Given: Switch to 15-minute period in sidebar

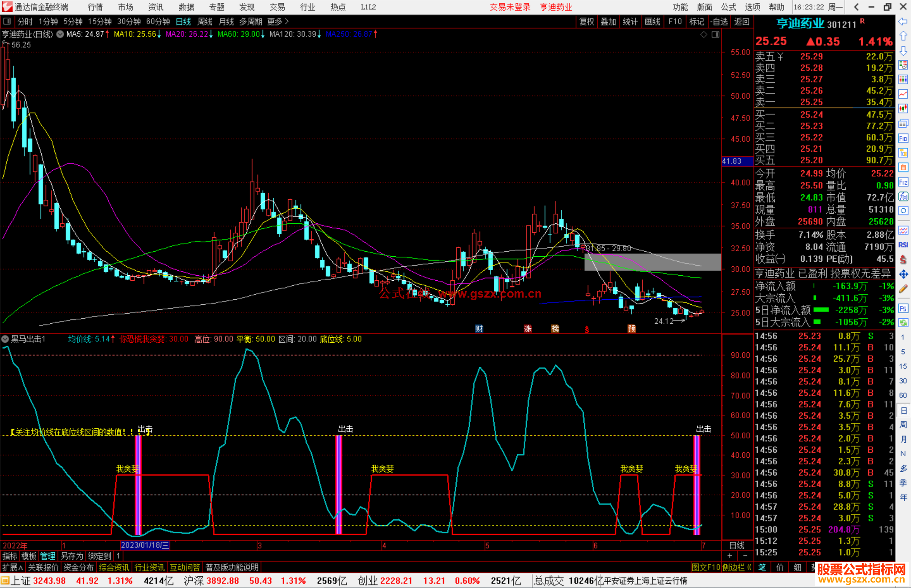Looking at the screenshot, I should pos(903,366).
